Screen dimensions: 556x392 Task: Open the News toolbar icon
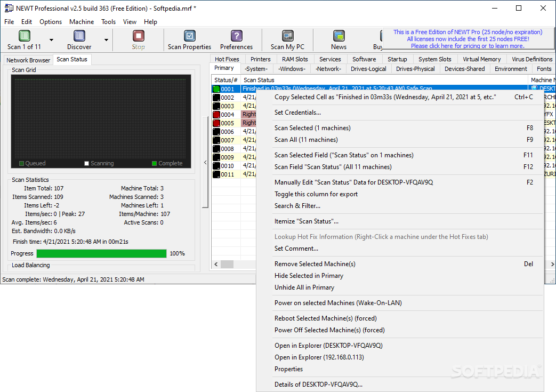pos(339,36)
